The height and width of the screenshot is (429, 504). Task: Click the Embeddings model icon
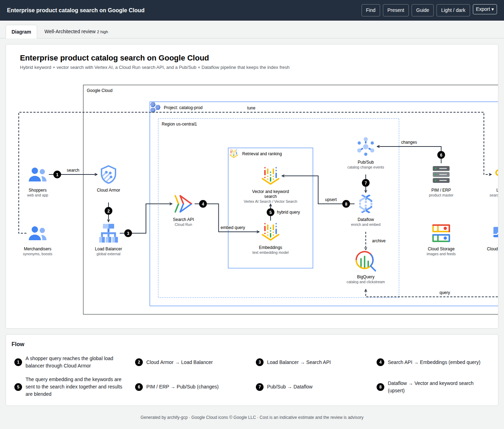coord(271,232)
